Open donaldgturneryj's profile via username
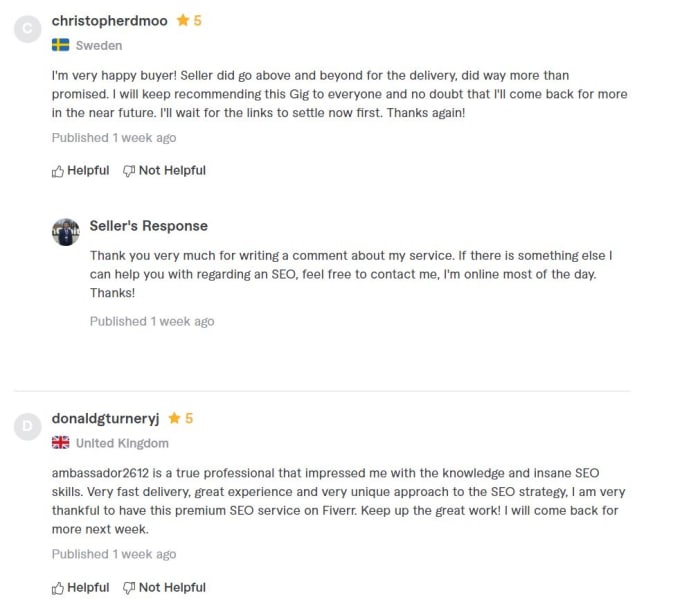This screenshot has width=680, height=609. (x=105, y=418)
